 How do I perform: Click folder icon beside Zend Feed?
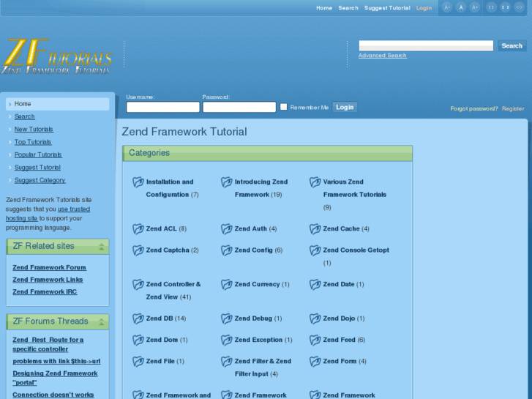[x=315, y=340]
